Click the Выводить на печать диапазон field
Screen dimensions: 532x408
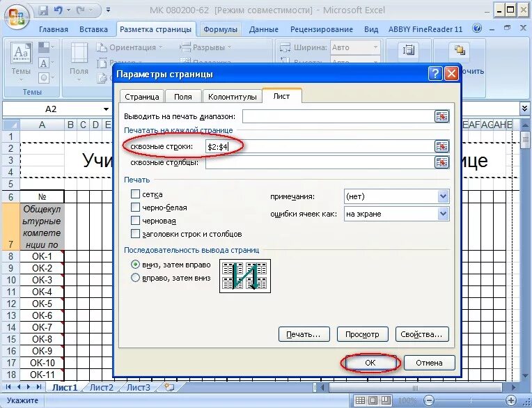338,116
